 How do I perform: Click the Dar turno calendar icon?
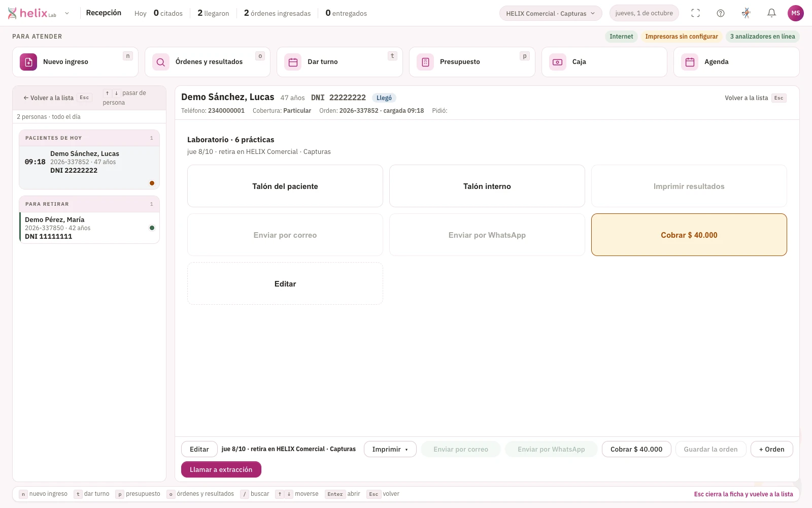(x=293, y=62)
